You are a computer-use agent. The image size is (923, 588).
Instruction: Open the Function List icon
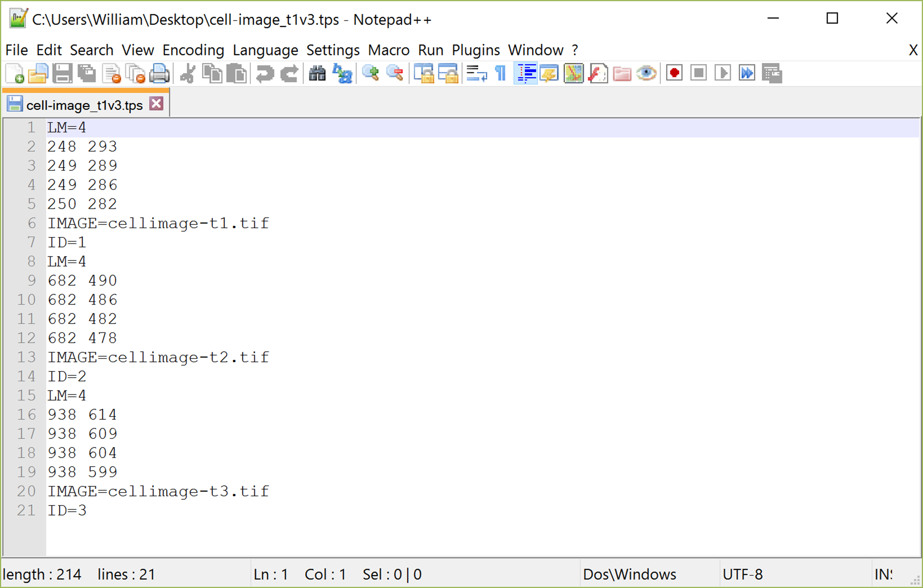[x=598, y=73]
